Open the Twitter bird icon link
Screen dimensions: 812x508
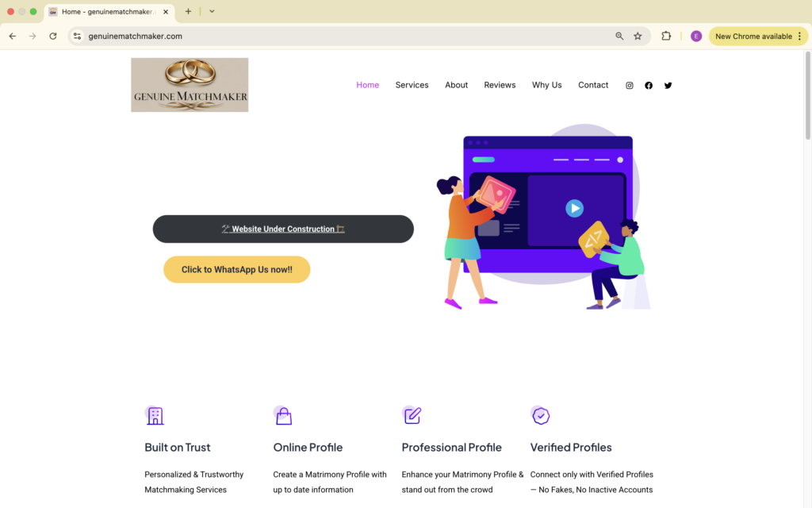click(668, 86)
